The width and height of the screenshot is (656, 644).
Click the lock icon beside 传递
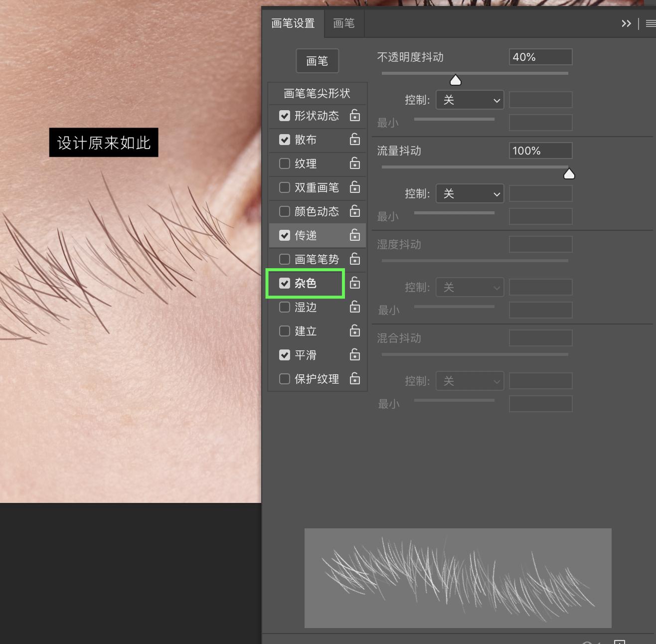click(354, 235)
